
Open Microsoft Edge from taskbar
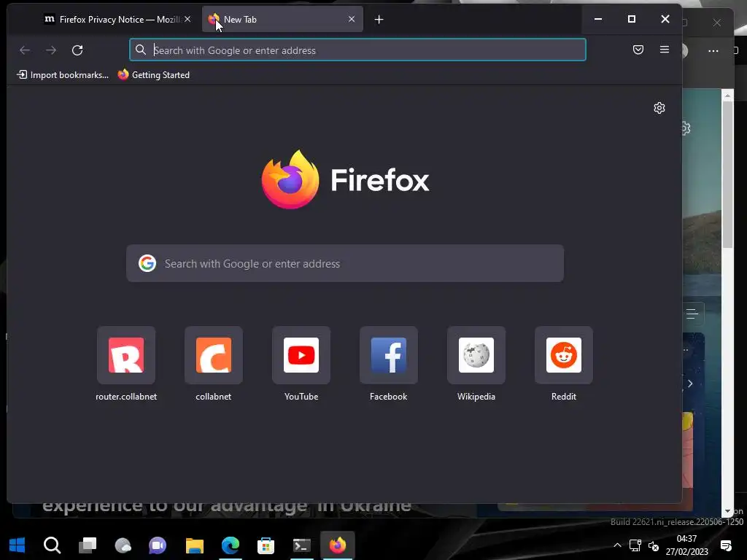coord(230,545)
